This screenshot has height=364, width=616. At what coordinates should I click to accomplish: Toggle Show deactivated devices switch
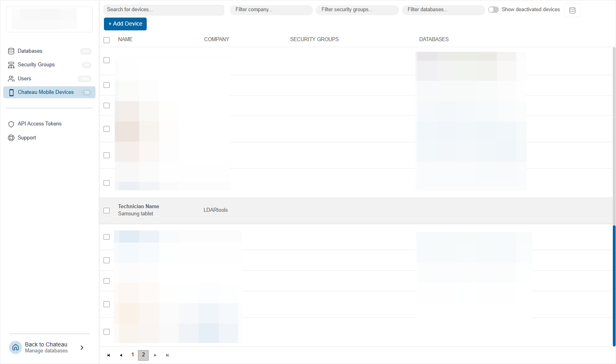pos(493,10)
